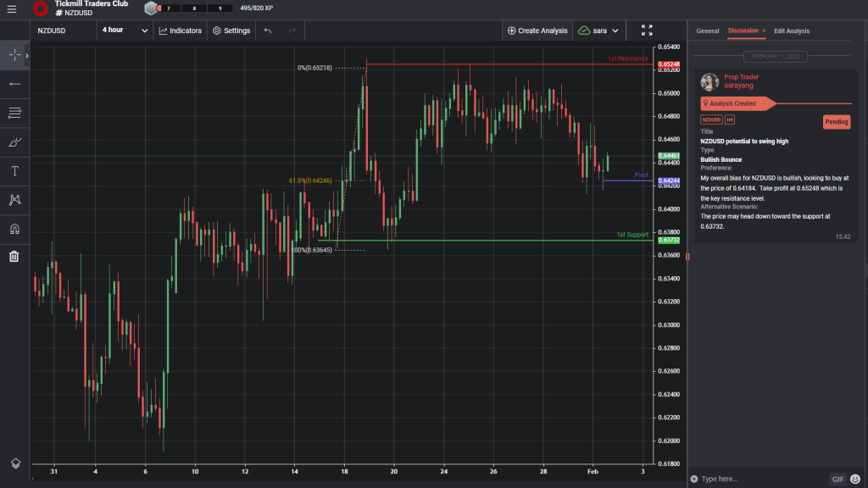Open the Indicators panel

point(181,30)
